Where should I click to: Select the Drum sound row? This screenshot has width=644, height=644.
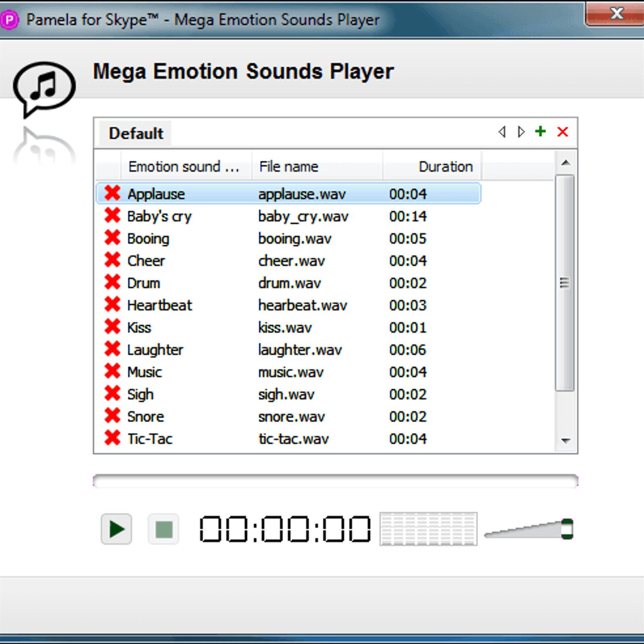click(289, 283)
